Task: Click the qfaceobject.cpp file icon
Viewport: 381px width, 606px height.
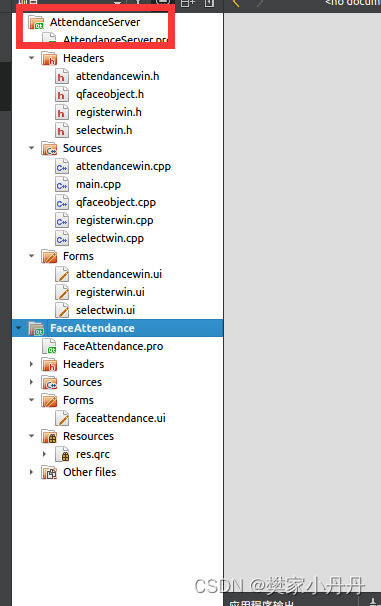Action: pyautogui.click(x=61, y=203)
